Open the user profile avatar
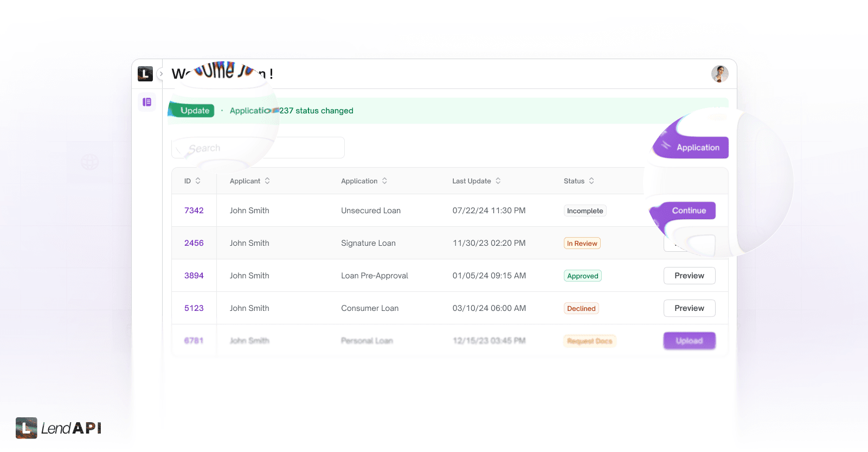 tap(720, 74)
